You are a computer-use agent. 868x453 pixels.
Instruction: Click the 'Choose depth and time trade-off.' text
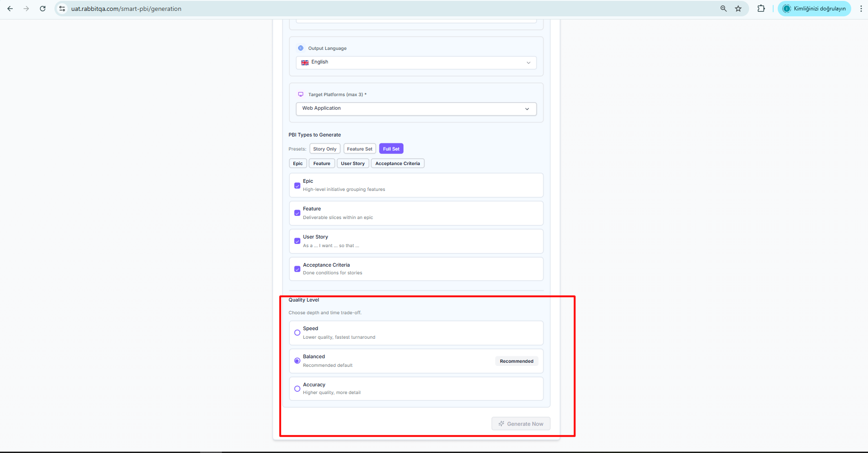[325, 313]
